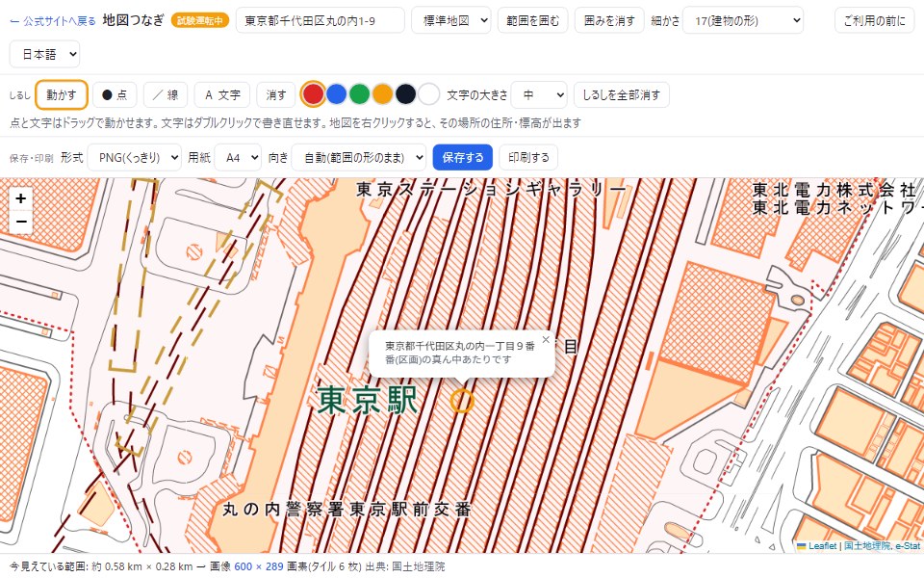This screenshot has width=924, height=578.
Task: Click the 試験運転中 badge
Action: pos(200,20)
